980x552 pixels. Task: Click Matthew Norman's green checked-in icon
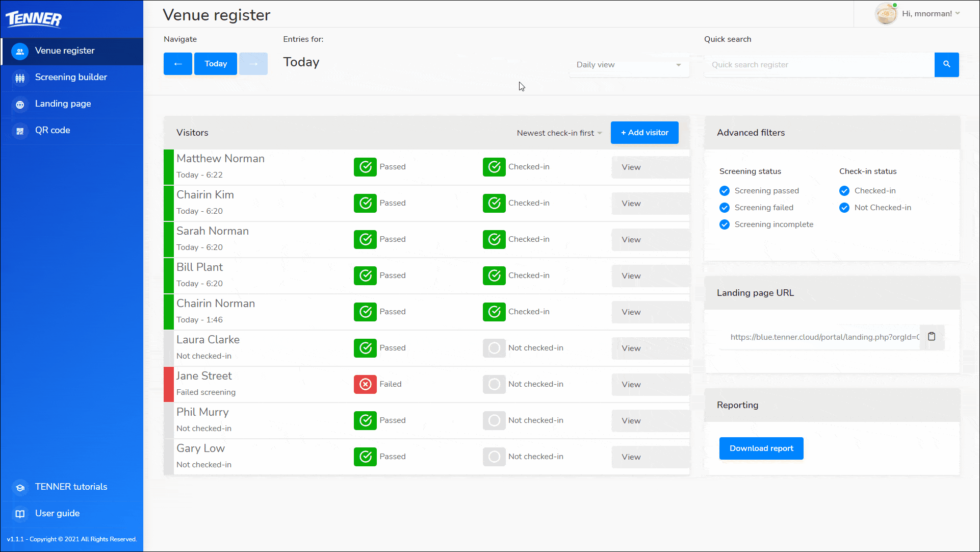click(494, 167)
